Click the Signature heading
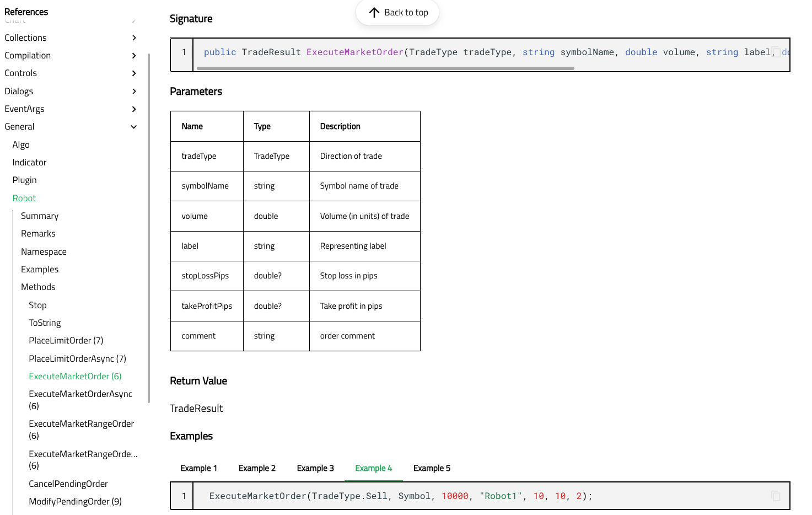This screenshot has height=515, width=812. (191, 19)
